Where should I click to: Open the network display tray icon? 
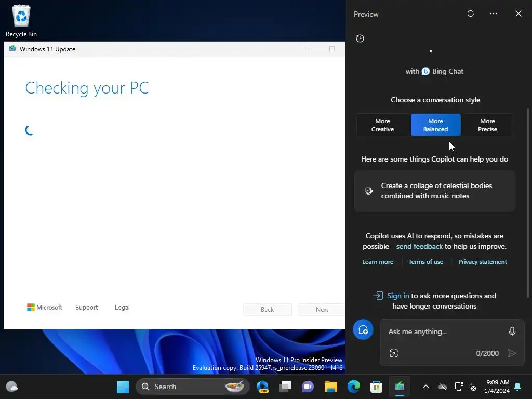pyautogui.click(x=459, y=387)
